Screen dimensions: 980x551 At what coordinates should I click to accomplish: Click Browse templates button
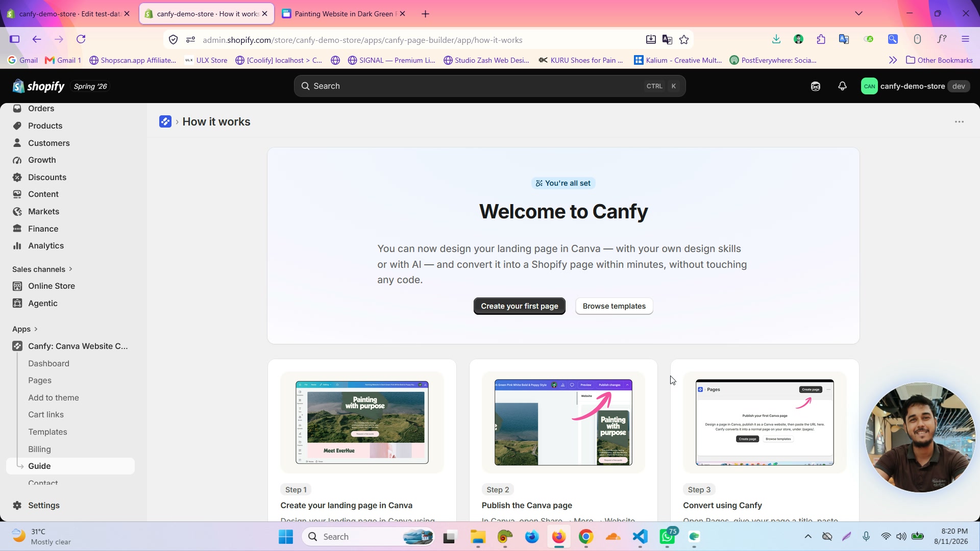[x=614, y=306]
